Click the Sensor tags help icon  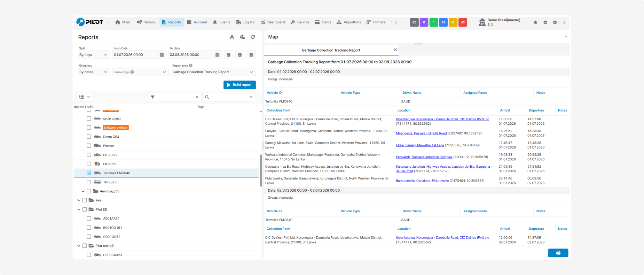click(132, 72)
